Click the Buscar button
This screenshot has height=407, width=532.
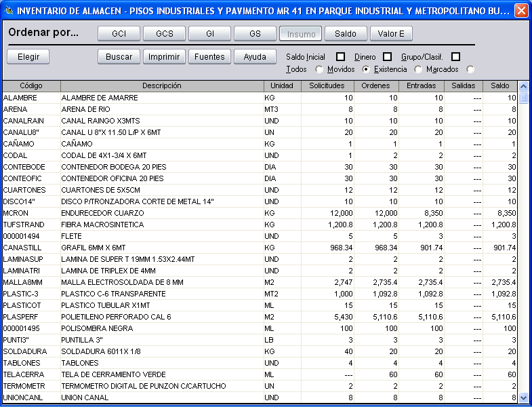pyautogui.click(x=119, y=57)
